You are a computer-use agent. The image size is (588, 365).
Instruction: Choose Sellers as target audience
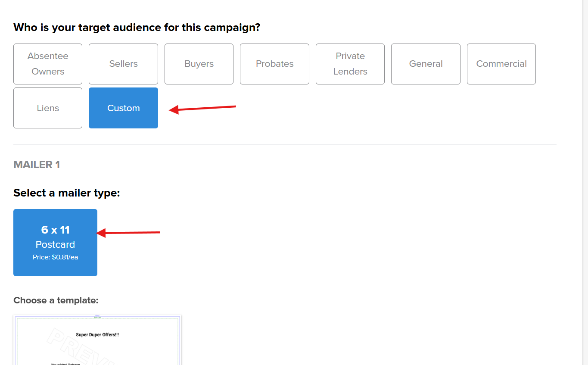point(123,64)
